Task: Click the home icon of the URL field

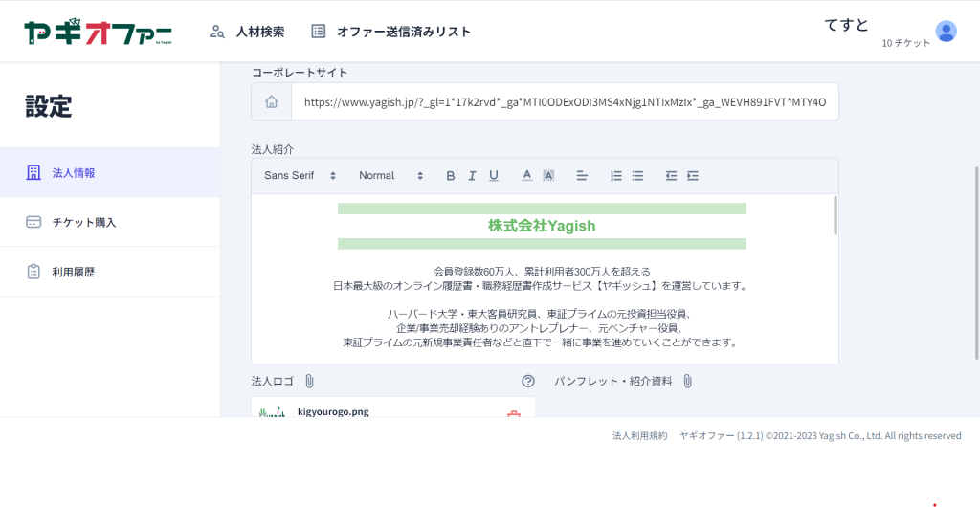Action: 271,101
